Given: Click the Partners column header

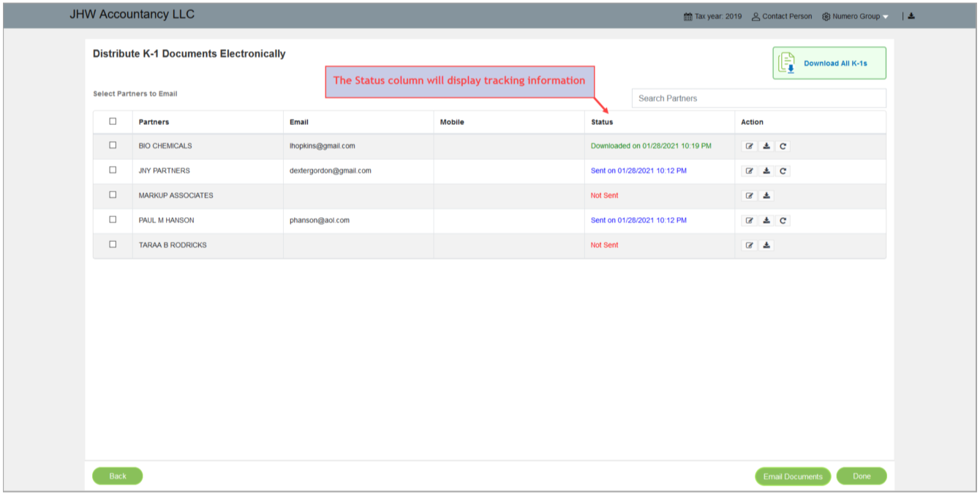Looking at the screenshot, I should pos(154,122).
